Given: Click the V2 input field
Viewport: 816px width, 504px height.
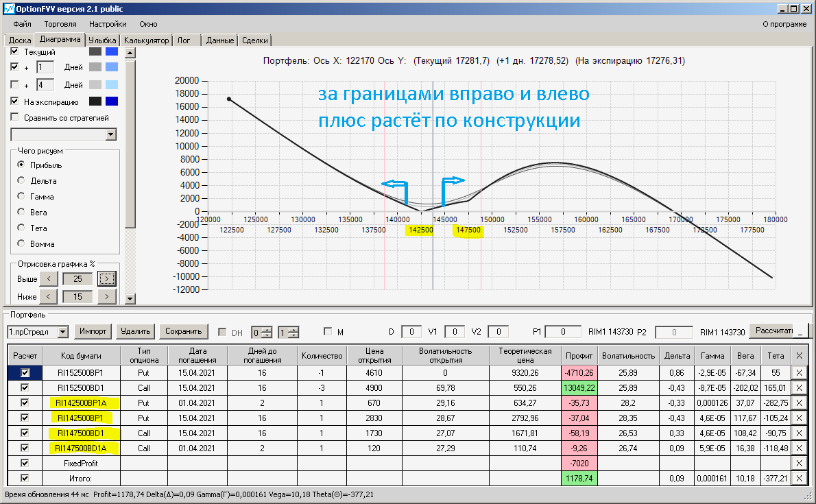Looking at the screenshot, I should [x=499, y=332].
